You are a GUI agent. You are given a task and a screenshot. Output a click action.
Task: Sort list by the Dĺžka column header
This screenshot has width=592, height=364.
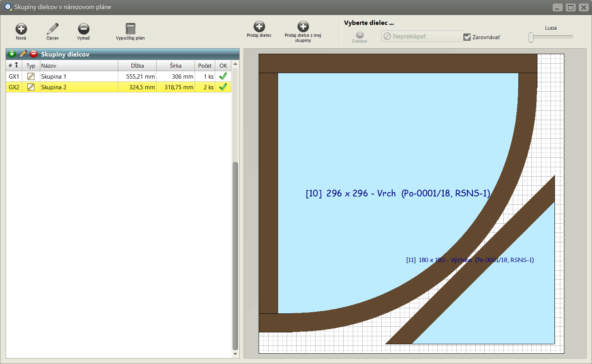(x=137, y=66)
